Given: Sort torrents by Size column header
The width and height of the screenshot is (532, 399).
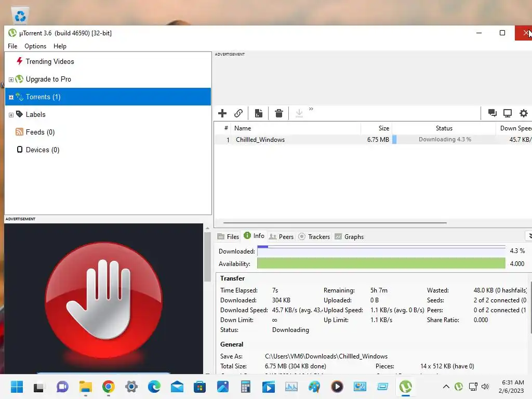Looking at the screenshot, I should coord(376,128).
